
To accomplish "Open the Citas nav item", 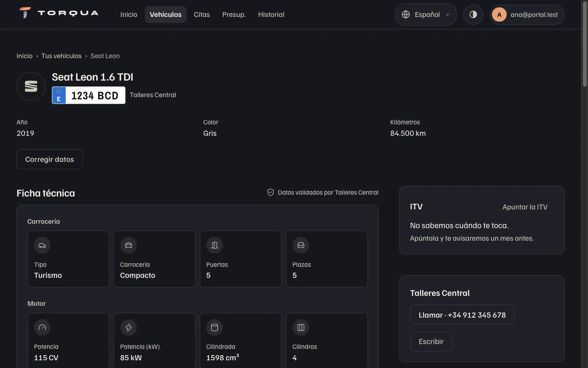I will point(202,14).
